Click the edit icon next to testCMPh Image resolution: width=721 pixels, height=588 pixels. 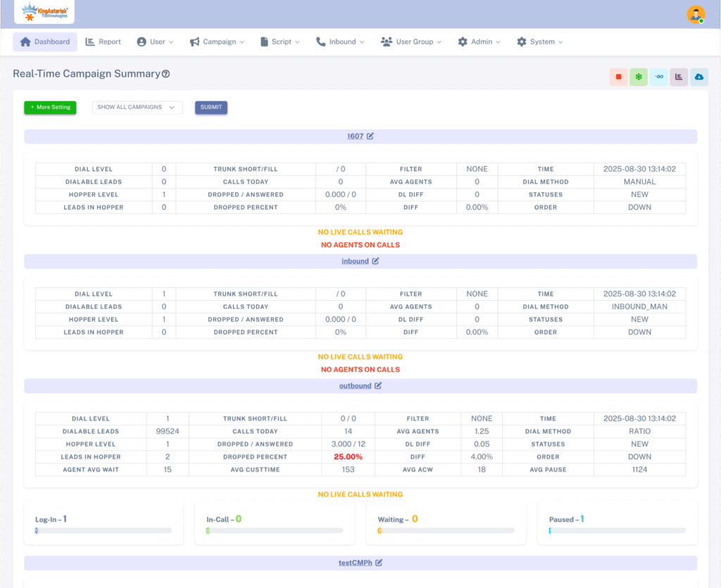point(379,563)
